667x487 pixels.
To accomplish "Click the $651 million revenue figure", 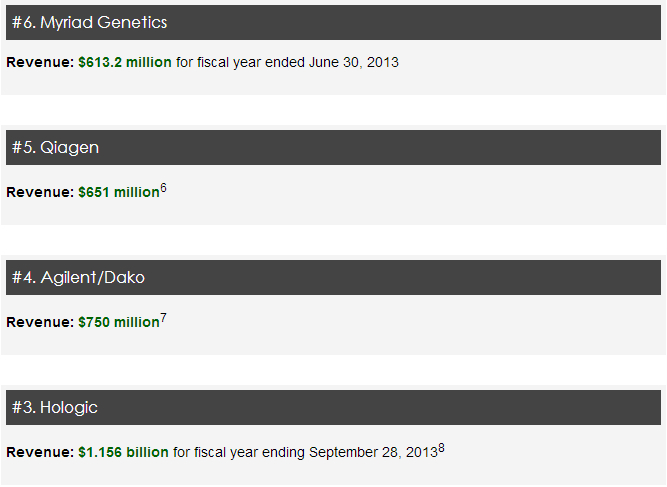I will pos(119,192).
